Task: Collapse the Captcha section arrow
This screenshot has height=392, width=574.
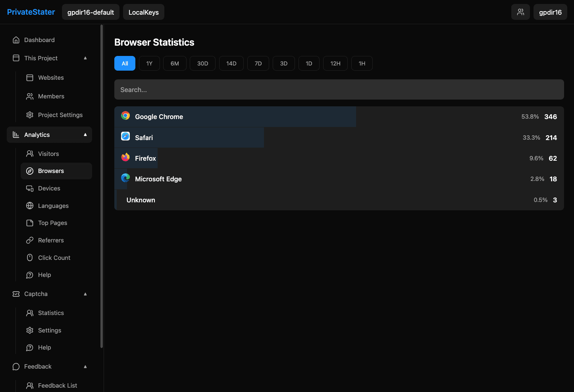Action: 85,294
